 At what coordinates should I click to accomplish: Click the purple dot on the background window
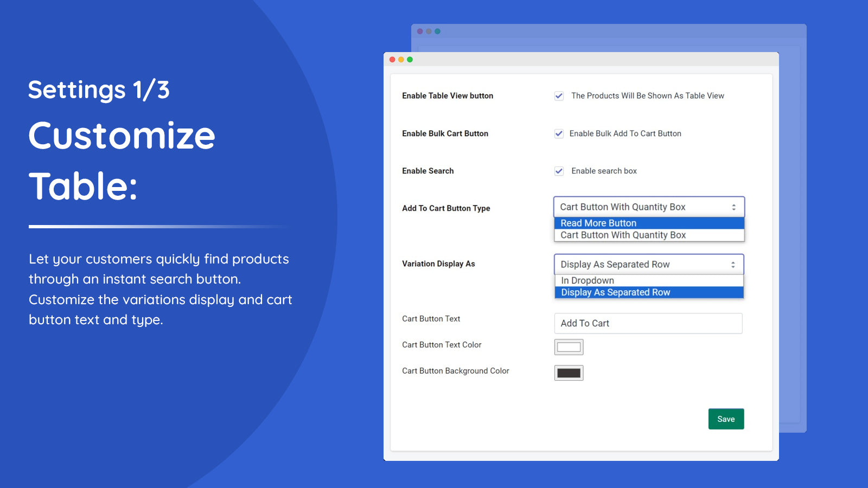click(x=420, y=31)
